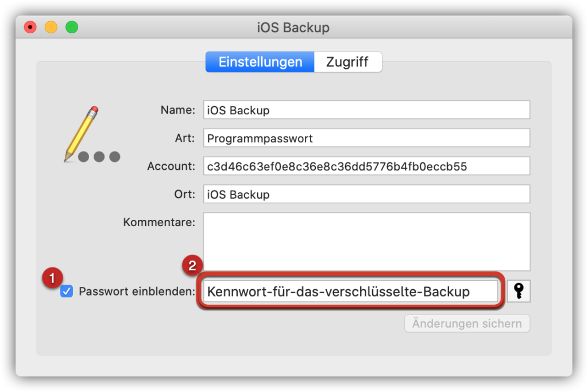Click the "Passwort einblenden:" label text
This screenshot has width=588, height=392.
(x=137, y=291)
